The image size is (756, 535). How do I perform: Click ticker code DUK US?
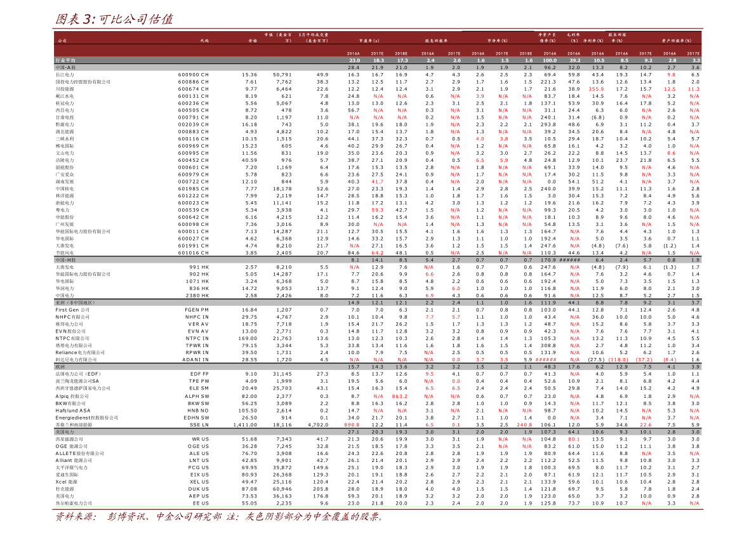pyautogui.click(x=199, y=489)
